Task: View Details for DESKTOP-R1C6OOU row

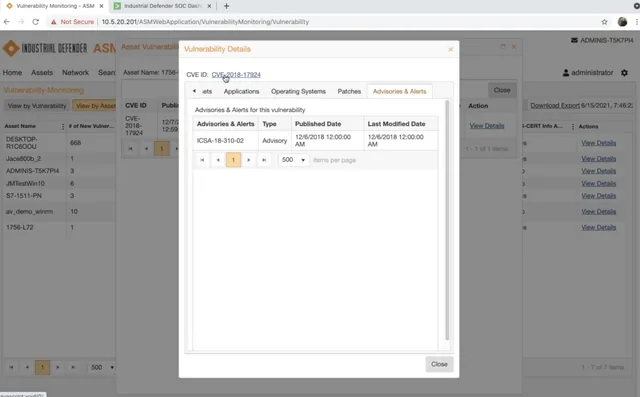Action: (x=598, y=143)
